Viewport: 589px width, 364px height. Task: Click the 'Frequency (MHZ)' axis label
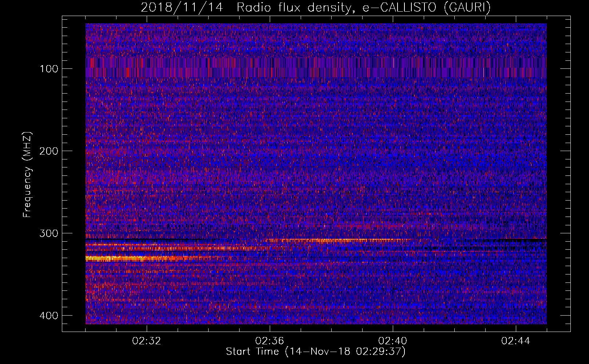(x=27, y=175)
